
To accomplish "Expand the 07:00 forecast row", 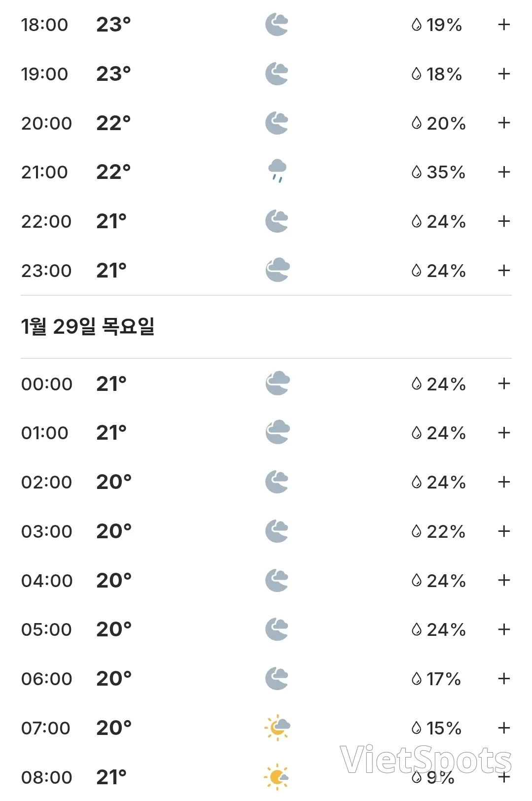I will (x=503, y=728).
